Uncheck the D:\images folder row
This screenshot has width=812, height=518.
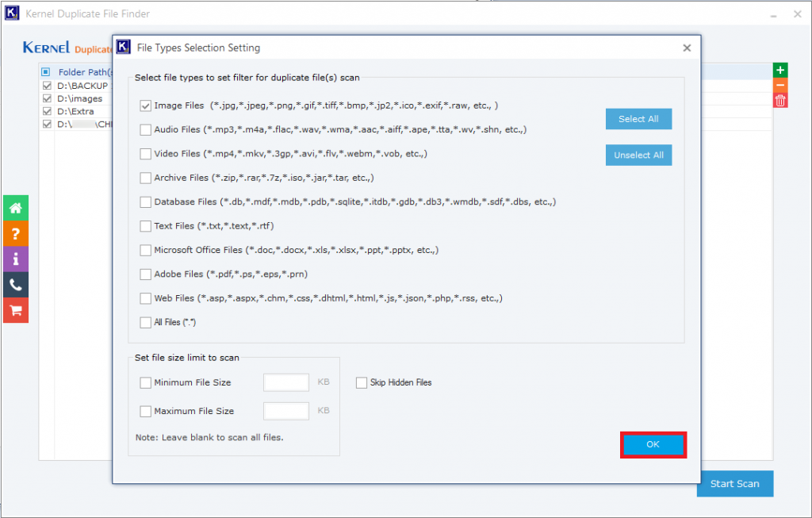point(47,98)
